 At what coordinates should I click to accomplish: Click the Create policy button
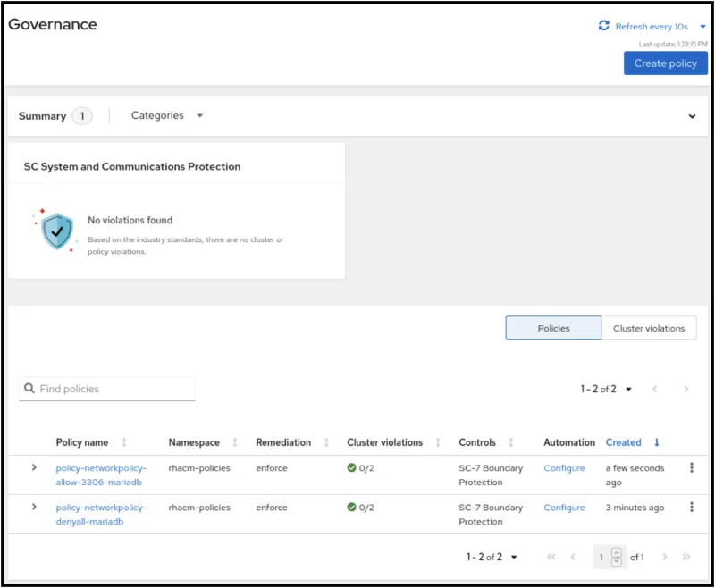(x=665, y=63)
